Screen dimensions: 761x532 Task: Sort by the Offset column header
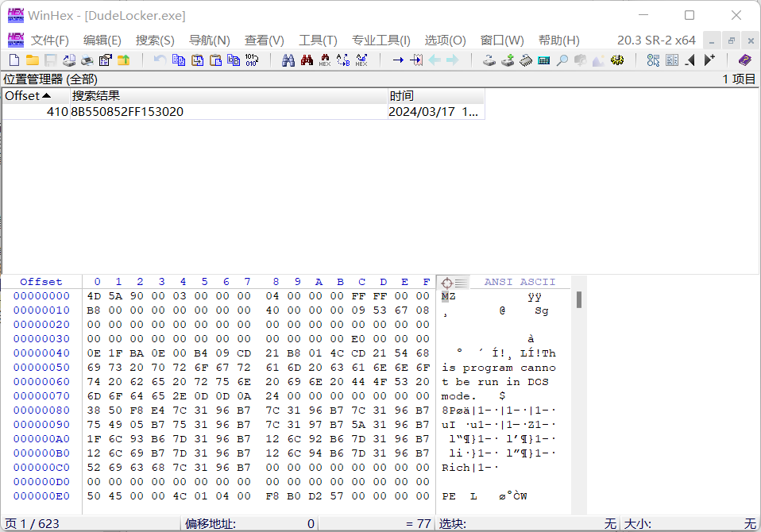click(x=37, y=96)
